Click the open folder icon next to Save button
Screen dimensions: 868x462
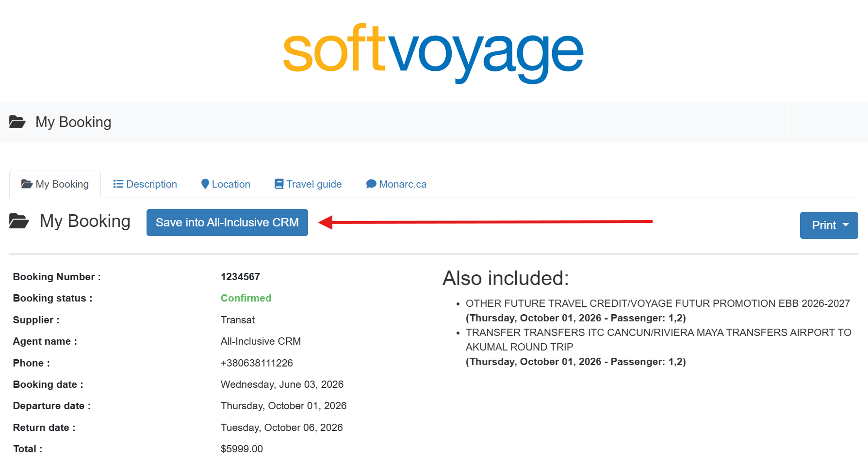coord(19,221)
